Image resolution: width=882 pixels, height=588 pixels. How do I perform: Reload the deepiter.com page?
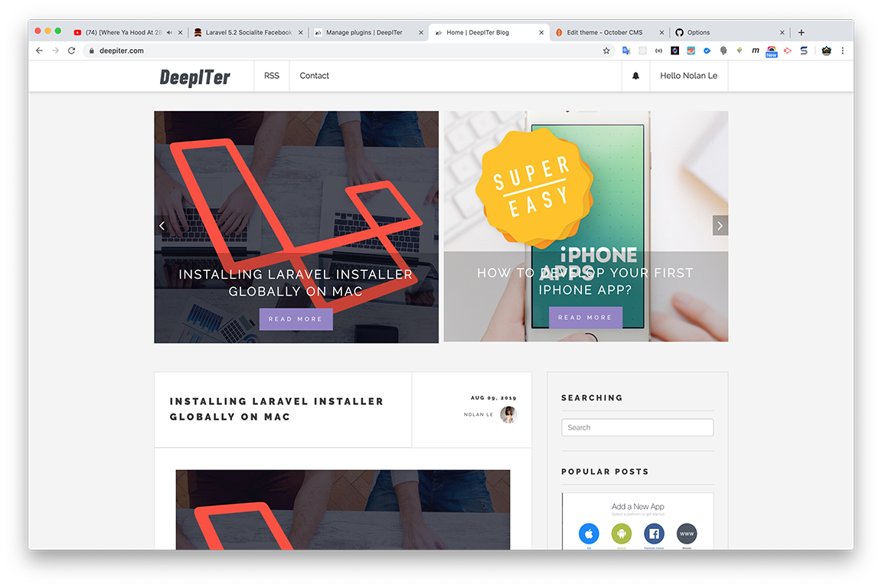[71, 51]
